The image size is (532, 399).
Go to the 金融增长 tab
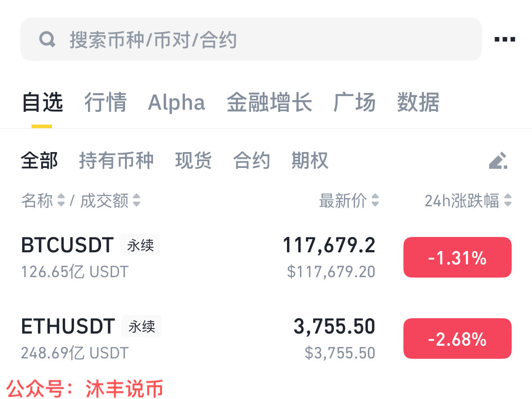269,102
